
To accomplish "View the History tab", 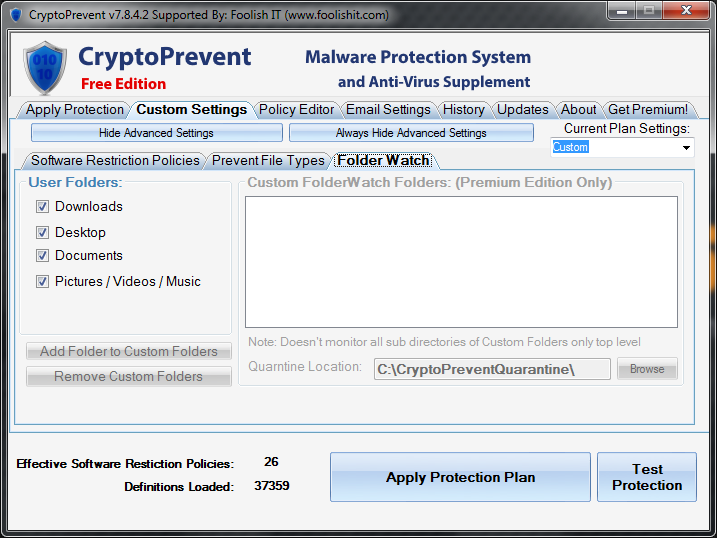I will pos(464,110).
